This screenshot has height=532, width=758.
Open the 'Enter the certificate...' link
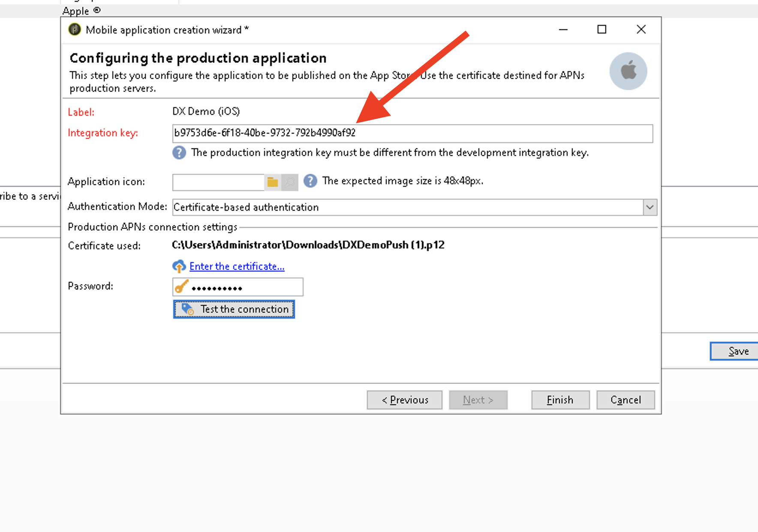[237, 266]
